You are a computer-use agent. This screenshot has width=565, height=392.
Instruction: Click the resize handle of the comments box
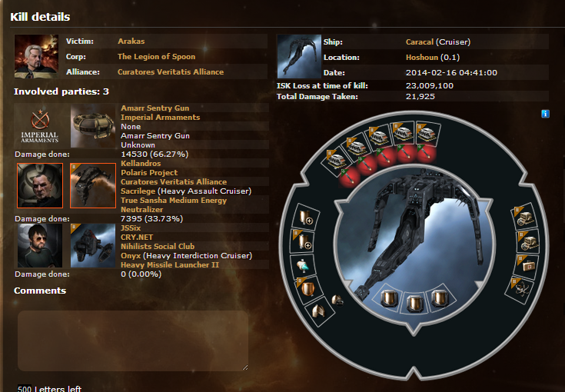245,367
